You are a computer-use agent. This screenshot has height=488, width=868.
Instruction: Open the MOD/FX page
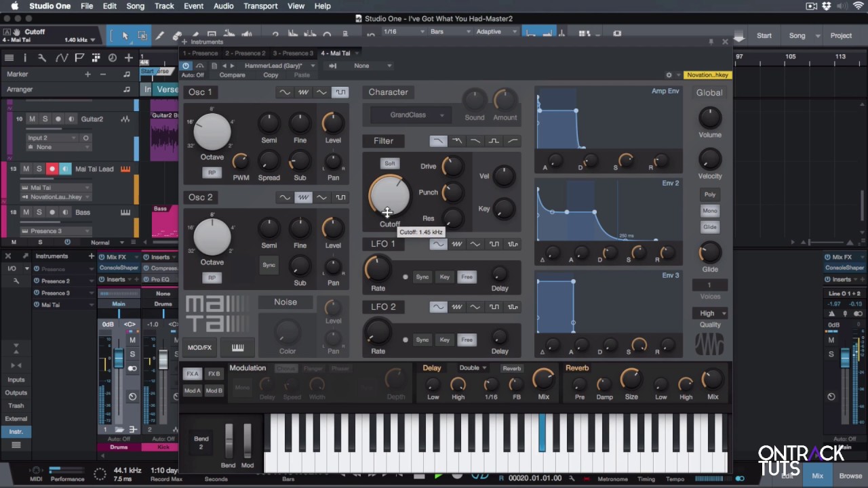pyautogui.click(x=199, y=348)
